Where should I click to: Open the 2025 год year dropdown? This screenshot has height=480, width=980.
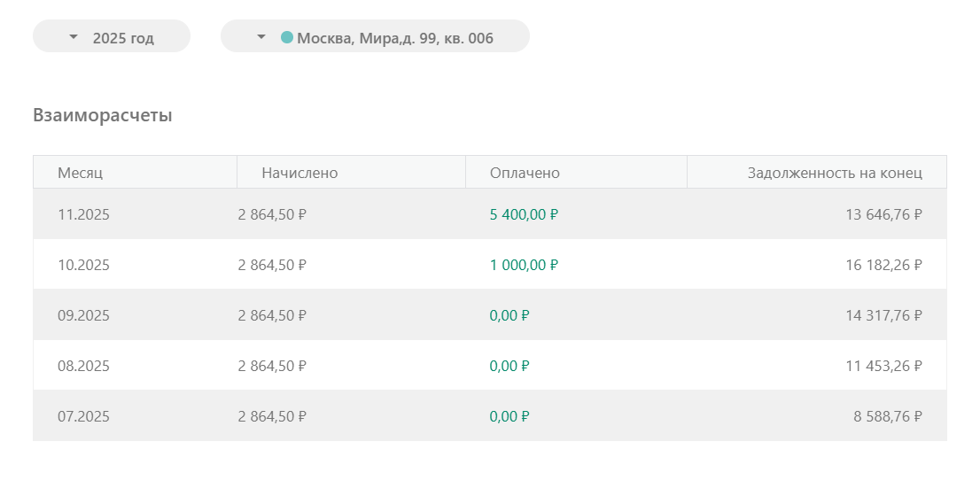(112, 37)
